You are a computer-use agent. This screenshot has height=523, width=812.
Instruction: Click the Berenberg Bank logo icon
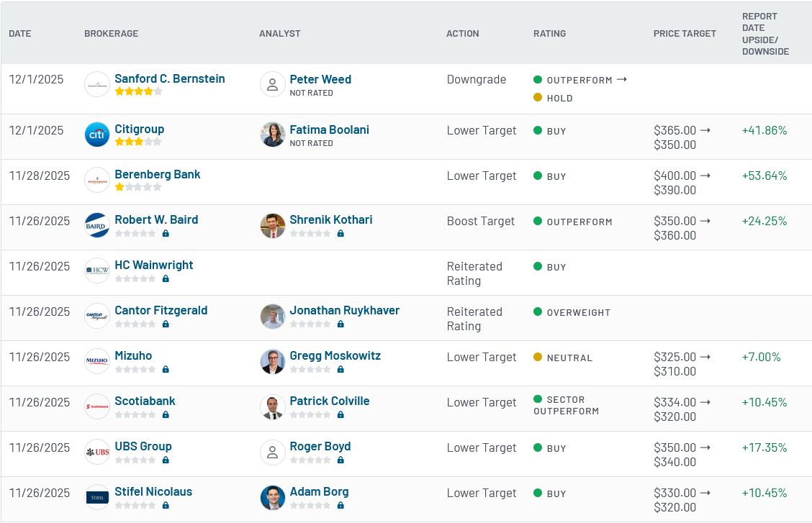[97, 180]
